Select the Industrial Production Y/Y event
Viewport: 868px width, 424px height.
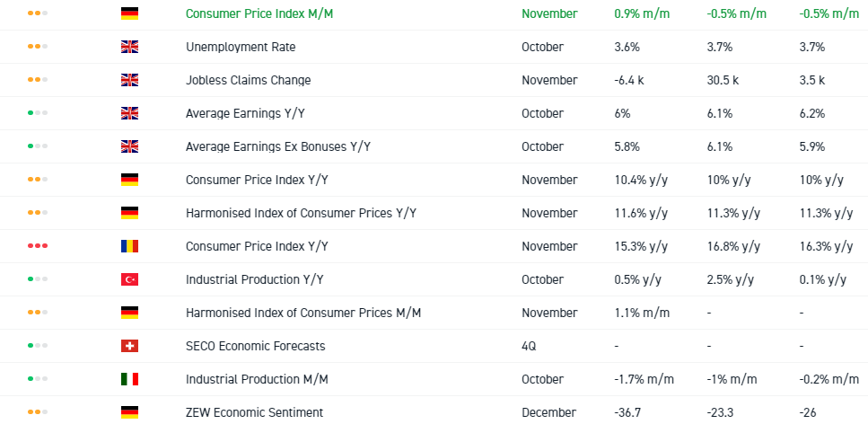pyautogui.click(x=254, y=279)
